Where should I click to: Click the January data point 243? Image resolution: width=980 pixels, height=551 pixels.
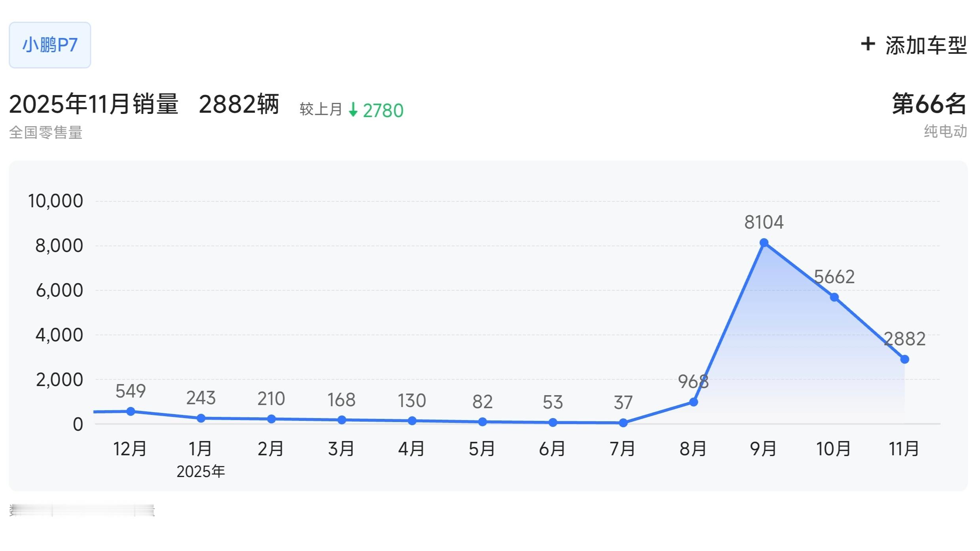coord(201,418)
